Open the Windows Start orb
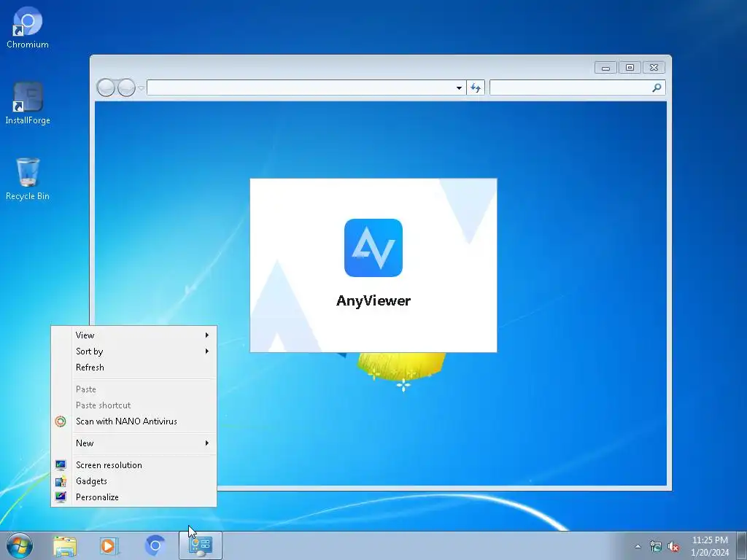 point(20,545)
